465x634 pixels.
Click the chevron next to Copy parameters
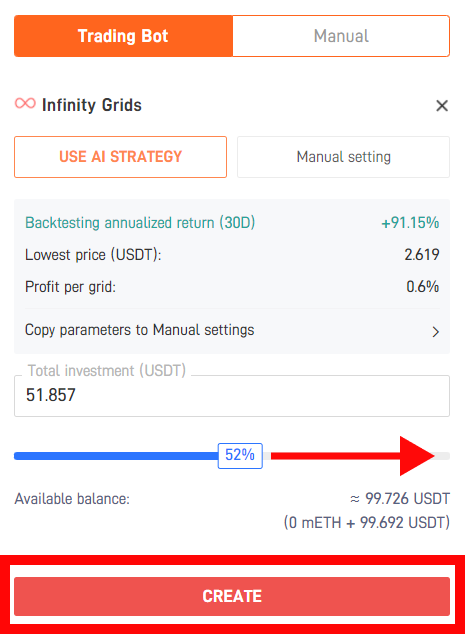point(435,332)
